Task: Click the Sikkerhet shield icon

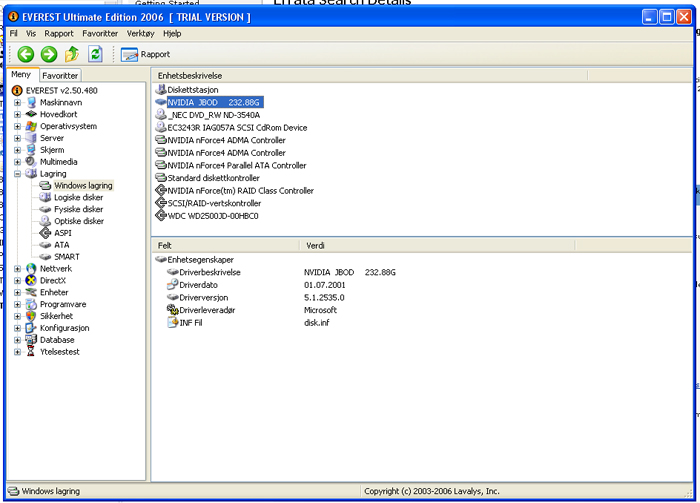Action: [31, 316]
